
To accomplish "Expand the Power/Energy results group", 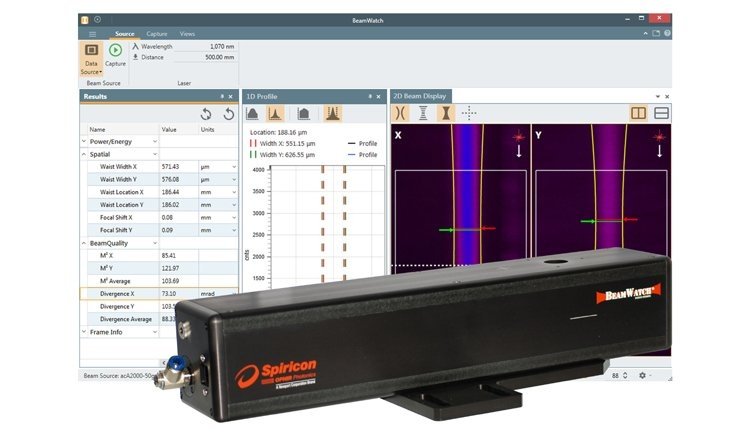I will coord(155,141).
